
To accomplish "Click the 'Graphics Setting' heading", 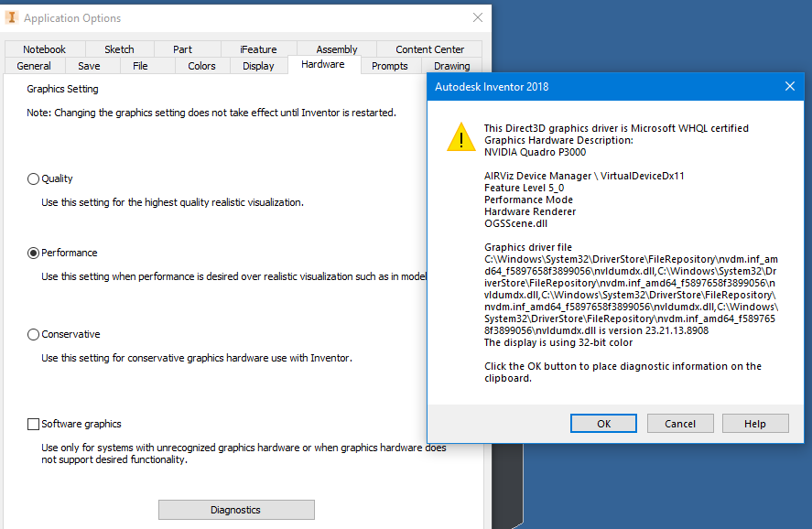I will tap(62, 89).
